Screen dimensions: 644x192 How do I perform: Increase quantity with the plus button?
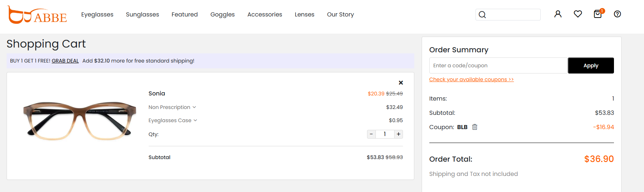(399, 134)
